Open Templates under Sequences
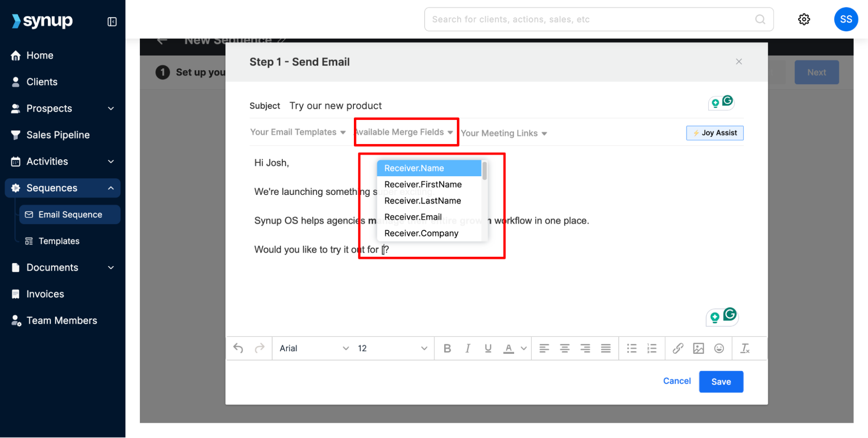This screenshot has width=868, height=438. [x=69, y=241]
